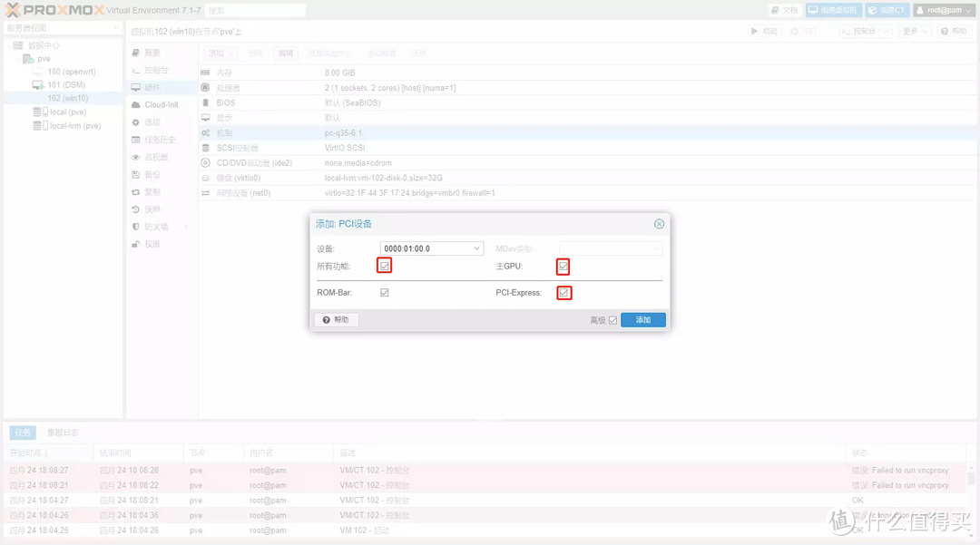
Task: Click the pve node server icon
Action: pos(28,59)
